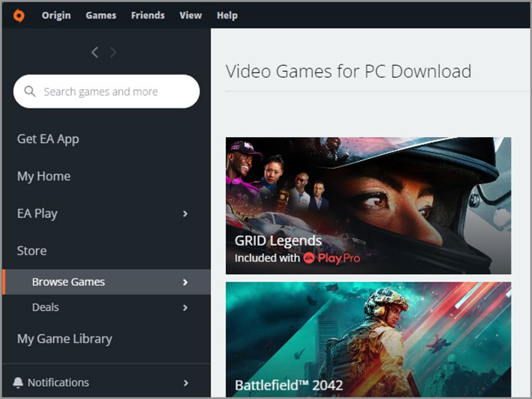This screenshot has height=399, width=532.
Task: Open the Help menu
Action: (227, 15)
